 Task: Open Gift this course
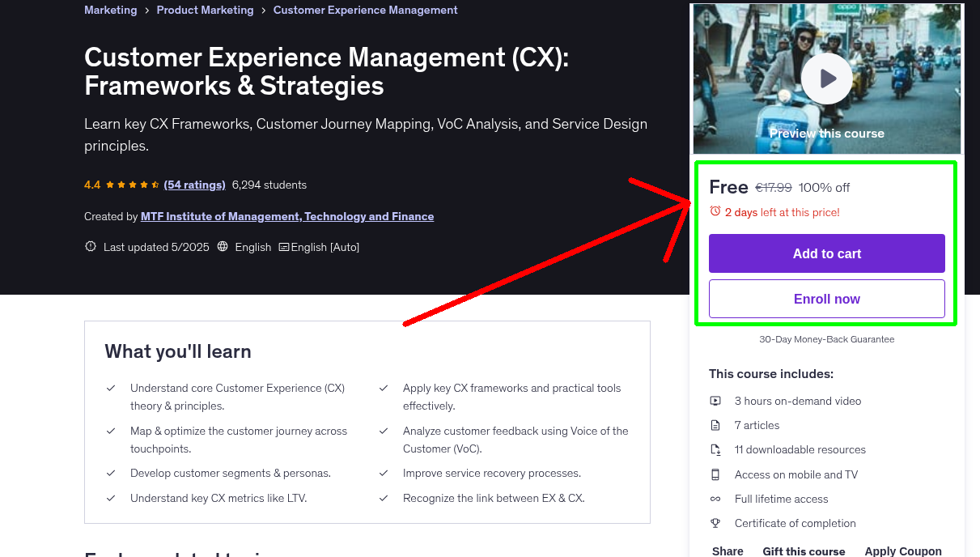(804, 551)
